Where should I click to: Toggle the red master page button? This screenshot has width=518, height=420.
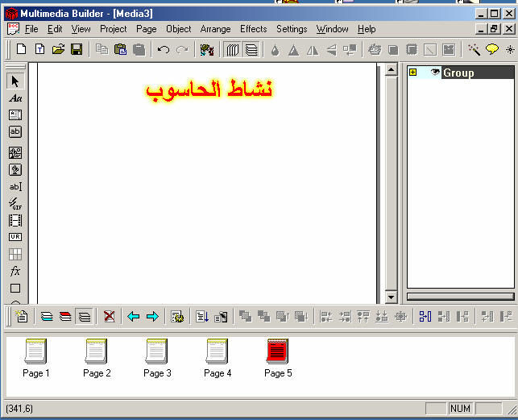(65, 317)
